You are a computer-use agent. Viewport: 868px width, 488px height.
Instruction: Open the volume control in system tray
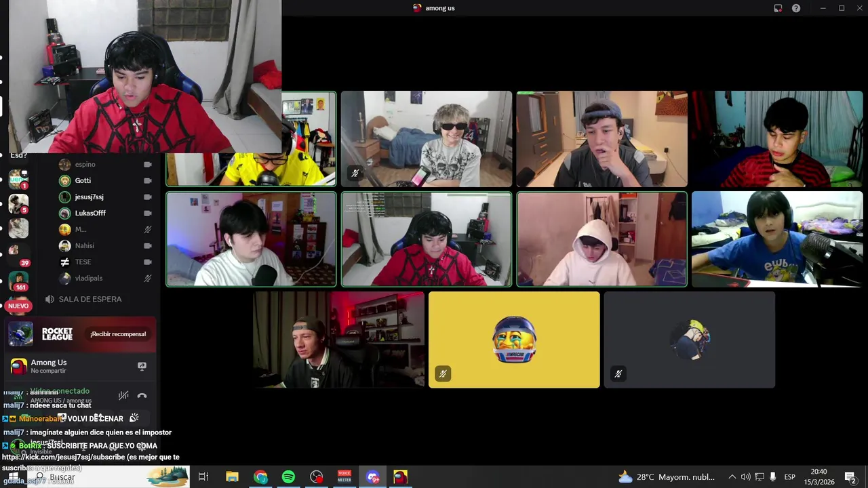[745, 477]
